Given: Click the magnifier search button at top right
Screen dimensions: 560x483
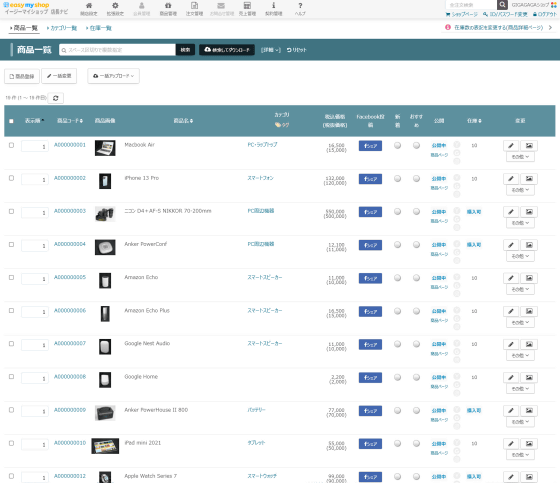Looking at the screenshot, I should click(502, 5).
